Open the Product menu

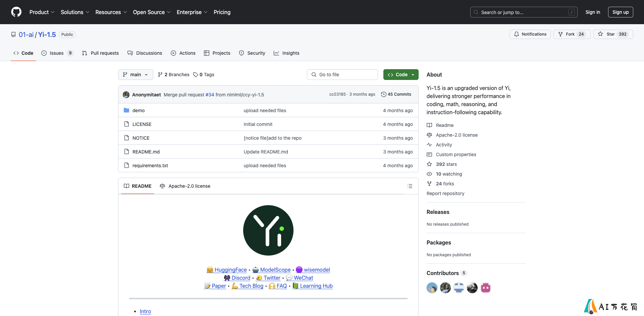[42, 12]
